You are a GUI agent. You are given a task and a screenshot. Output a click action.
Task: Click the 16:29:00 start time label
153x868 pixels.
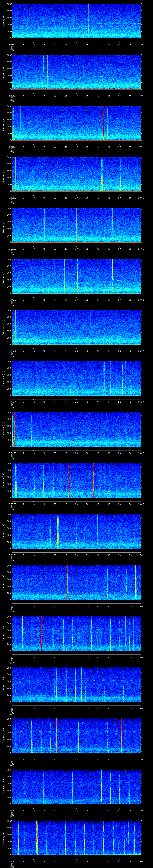tap(12, 708)
